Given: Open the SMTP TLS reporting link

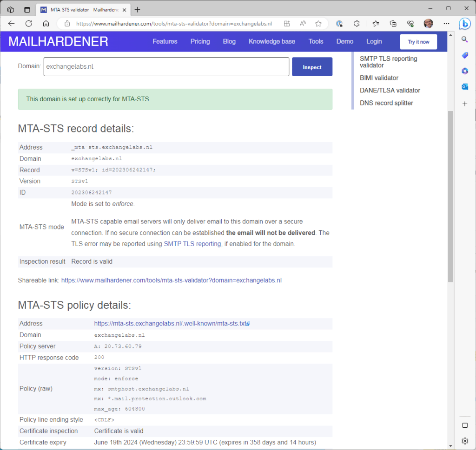Looking at the screenshot, I should point(192,244).
